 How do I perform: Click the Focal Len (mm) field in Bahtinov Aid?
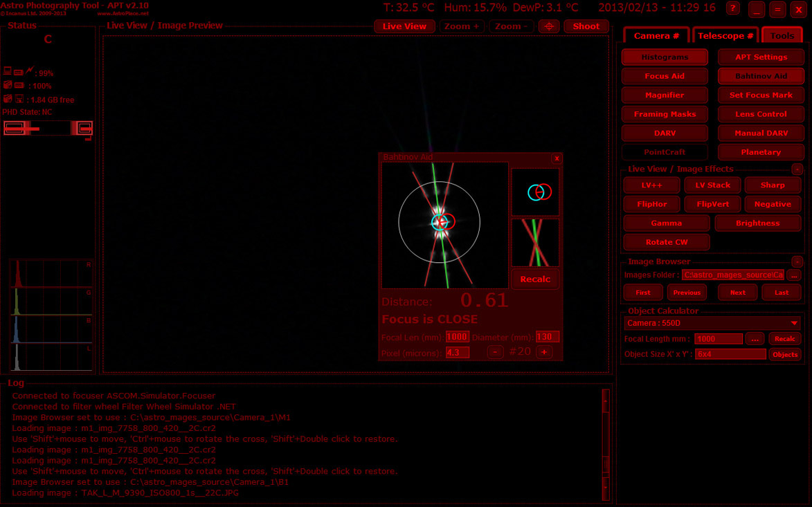[457, 337]
